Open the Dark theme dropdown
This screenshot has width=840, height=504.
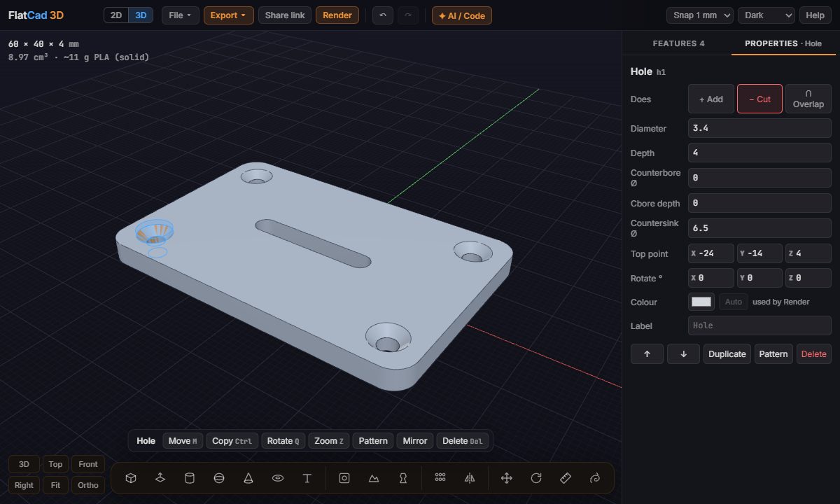pos(766,15)
